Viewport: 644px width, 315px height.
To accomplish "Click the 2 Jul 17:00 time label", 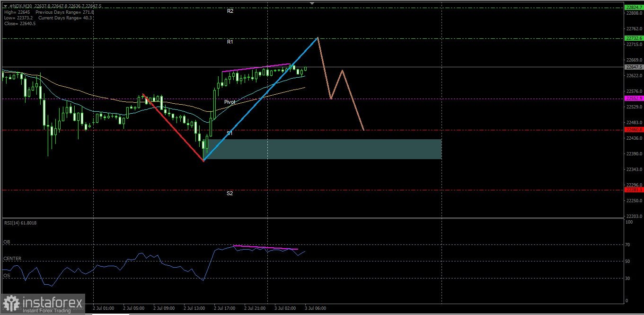I will 225,308.
